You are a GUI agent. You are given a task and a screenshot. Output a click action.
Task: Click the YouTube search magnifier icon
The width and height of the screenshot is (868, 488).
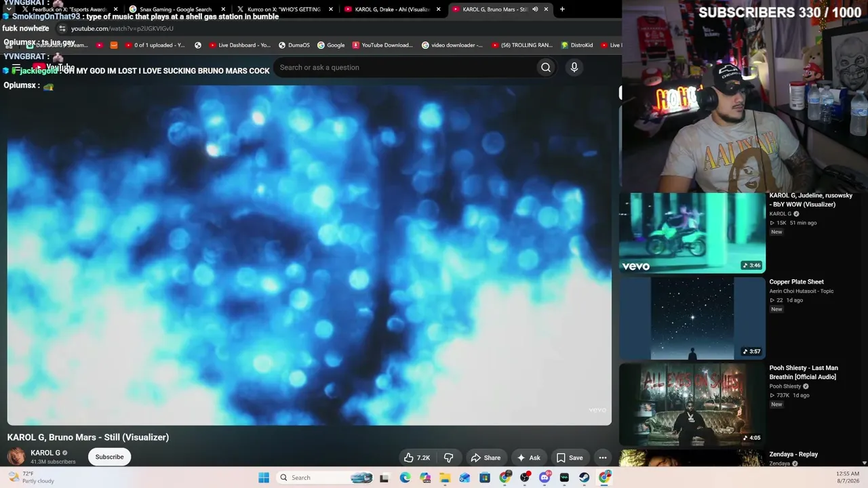click(x=546, y=67)
